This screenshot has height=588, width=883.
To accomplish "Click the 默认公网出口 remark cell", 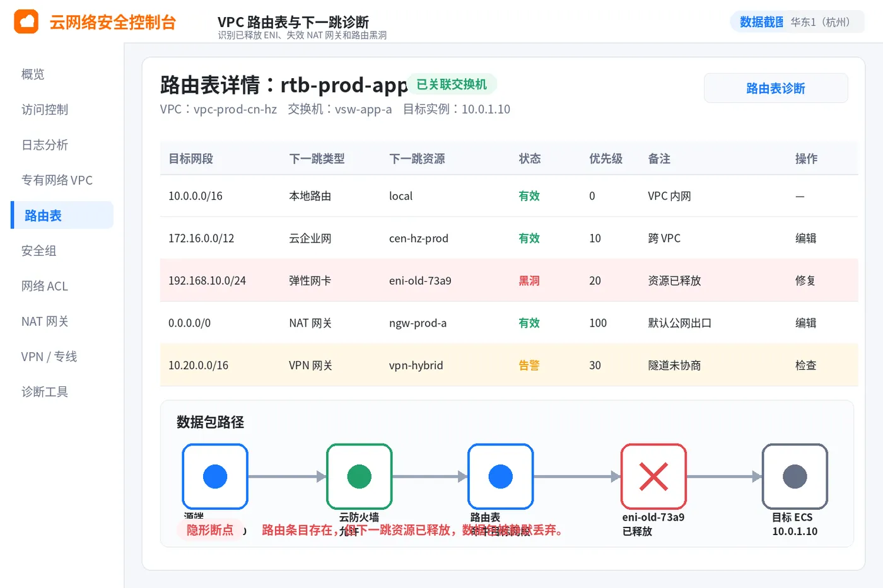I will 680,323.
